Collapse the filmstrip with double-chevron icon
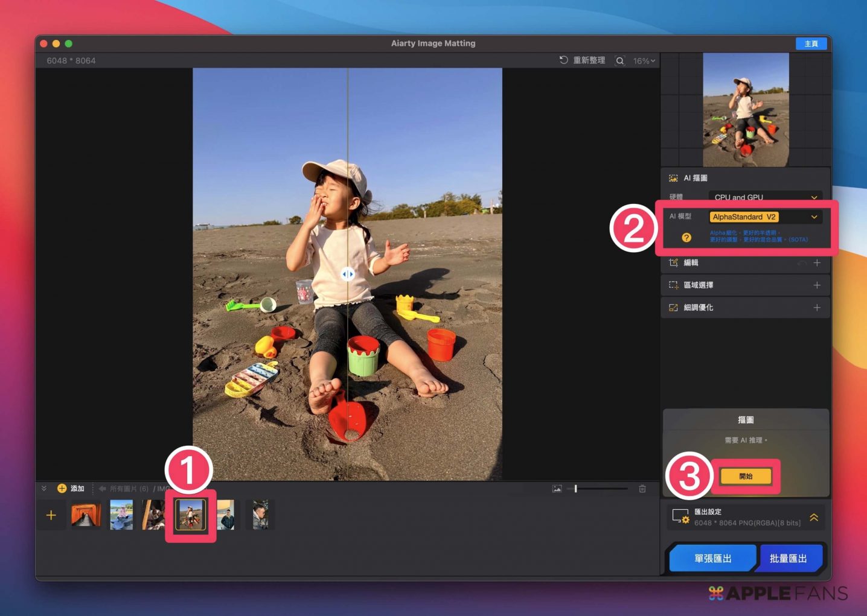867x616 pixels. coord(44,489)
